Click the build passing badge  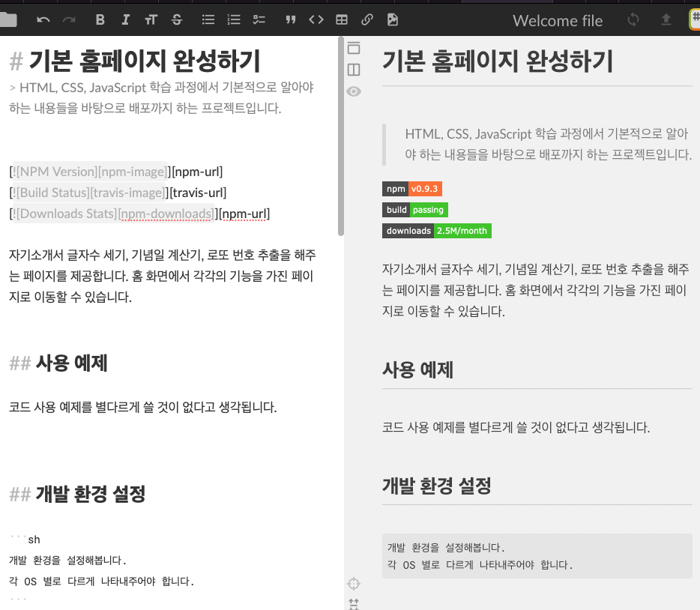click(x=414, y=210)
